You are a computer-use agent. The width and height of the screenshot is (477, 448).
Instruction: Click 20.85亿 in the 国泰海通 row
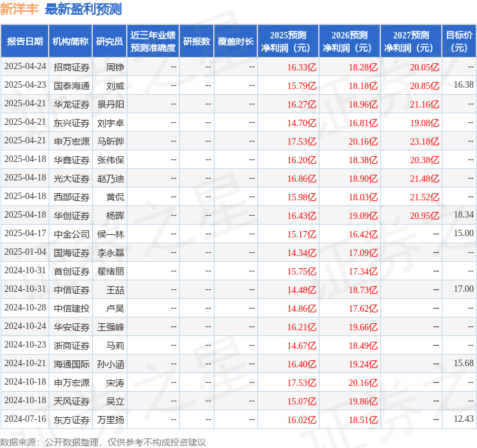click(x=424, y=86)
